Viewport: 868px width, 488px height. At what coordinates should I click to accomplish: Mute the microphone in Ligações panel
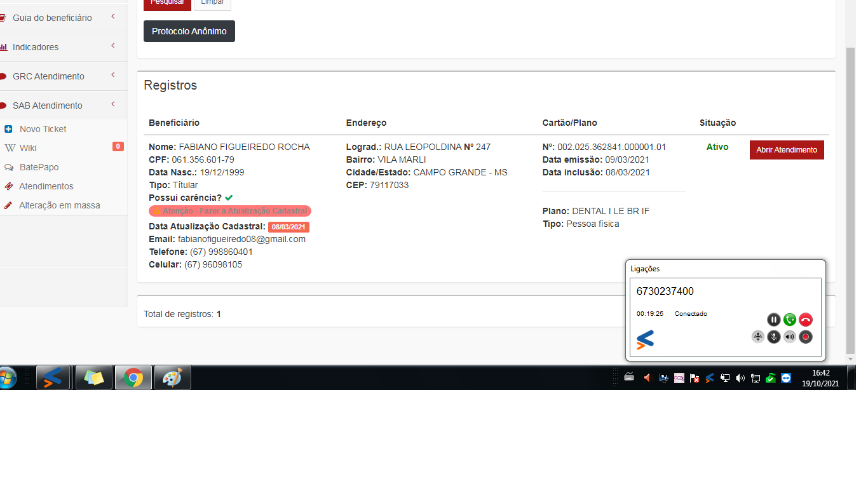[773, 337]
